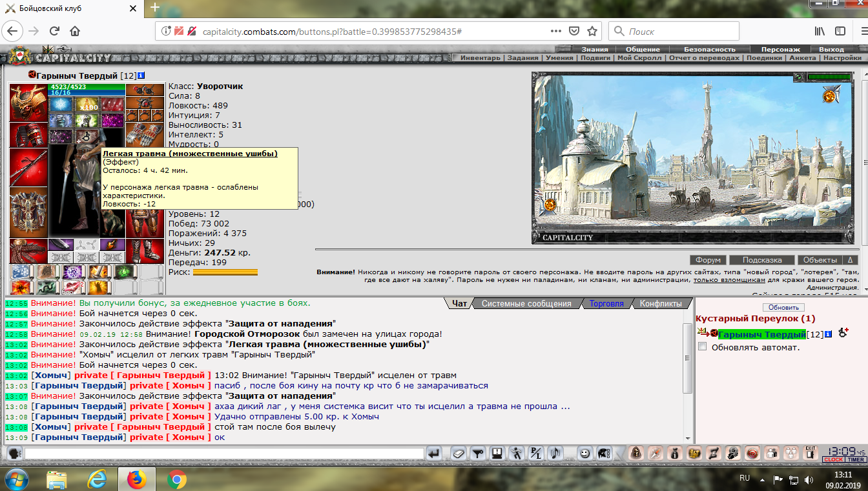This screenshot has height=491, width=868.
Task: Add Гарыныч Твердый to friends via the plus icon
Action: [843, 333]
